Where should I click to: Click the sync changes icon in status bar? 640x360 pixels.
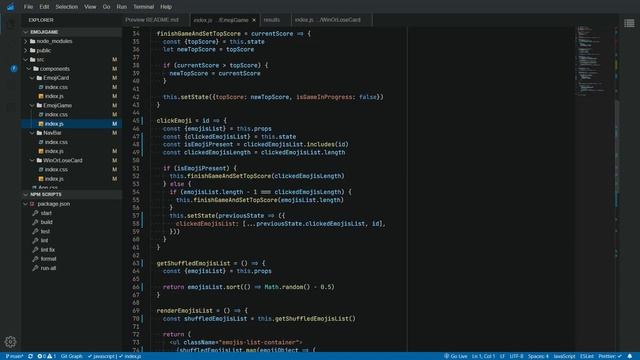(x=30, y=356)
